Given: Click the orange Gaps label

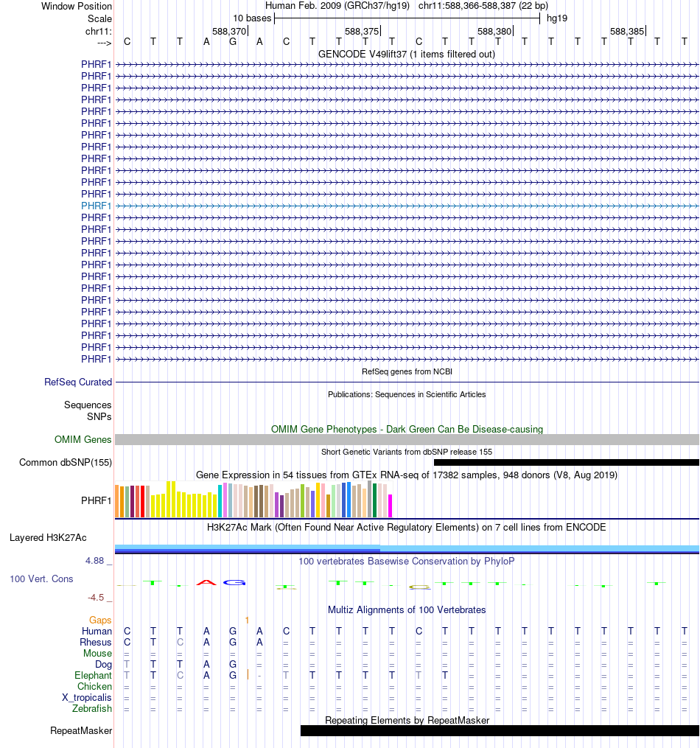Looking at the screenshot, I should tap(100, 621).
